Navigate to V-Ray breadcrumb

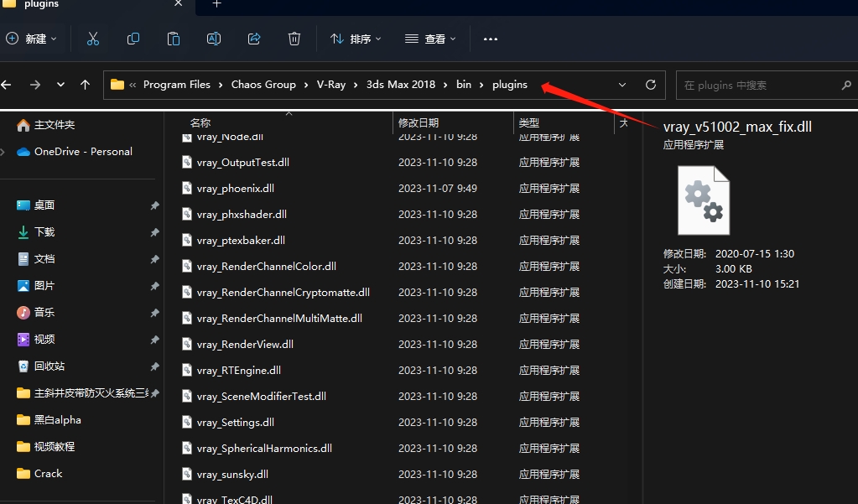[331, 84]
